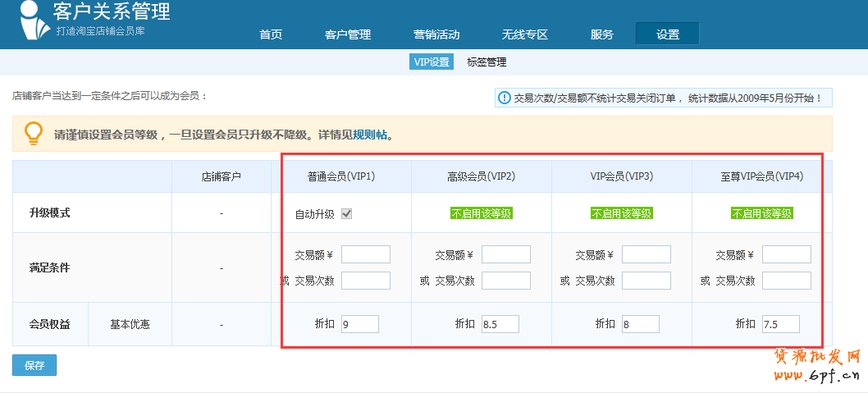Click the lightbulb warning icon
The width and height of the screenshot is (868, 393).
pos(33,133)
